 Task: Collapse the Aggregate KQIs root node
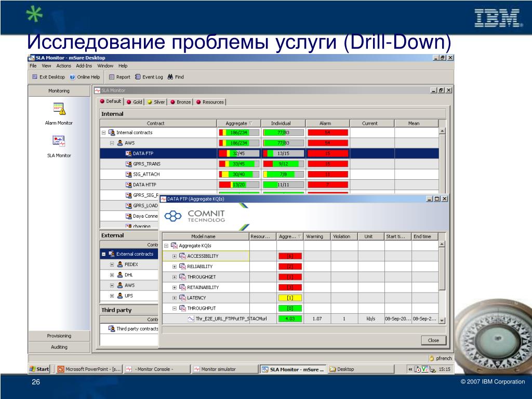click(x=166, y=246)
